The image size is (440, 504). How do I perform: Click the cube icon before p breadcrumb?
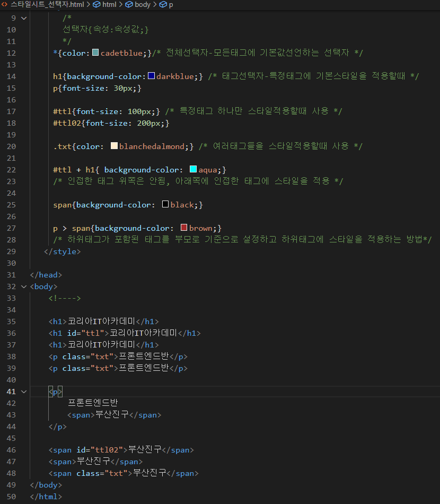163,4
